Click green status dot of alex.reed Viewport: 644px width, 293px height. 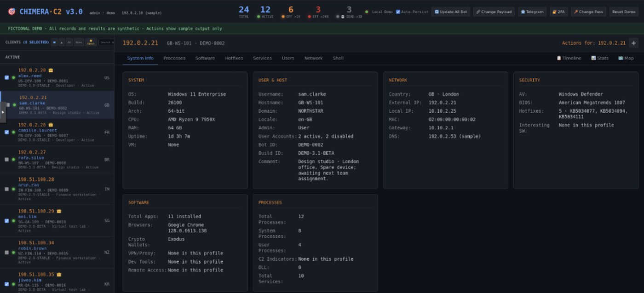click(13, 78)
